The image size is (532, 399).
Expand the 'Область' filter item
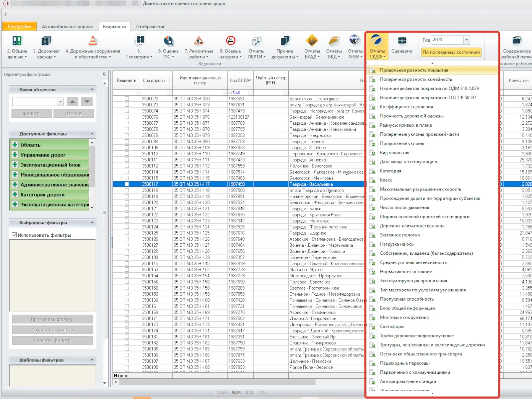pos(15,145)
